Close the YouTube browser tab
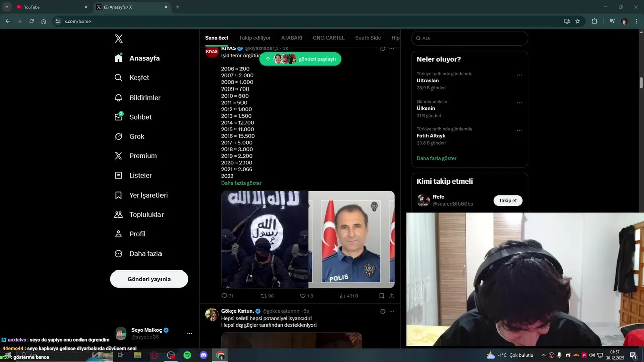The height and width of the screenshot is (362, 644). click(86, 7)
